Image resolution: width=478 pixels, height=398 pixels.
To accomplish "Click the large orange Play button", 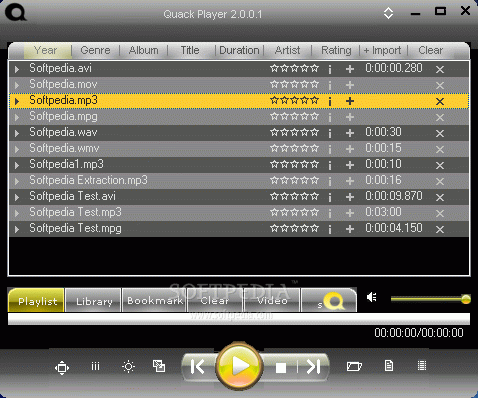I will tap(239, 366).
